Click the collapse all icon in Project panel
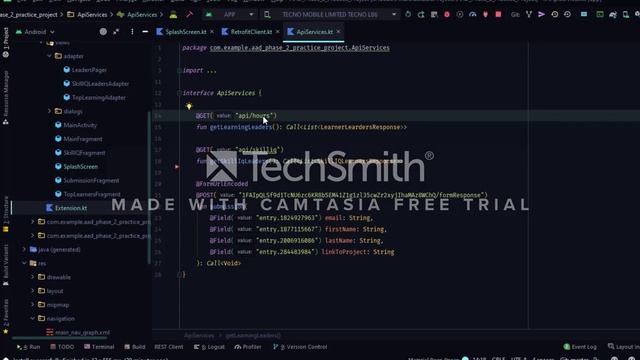 116,32
